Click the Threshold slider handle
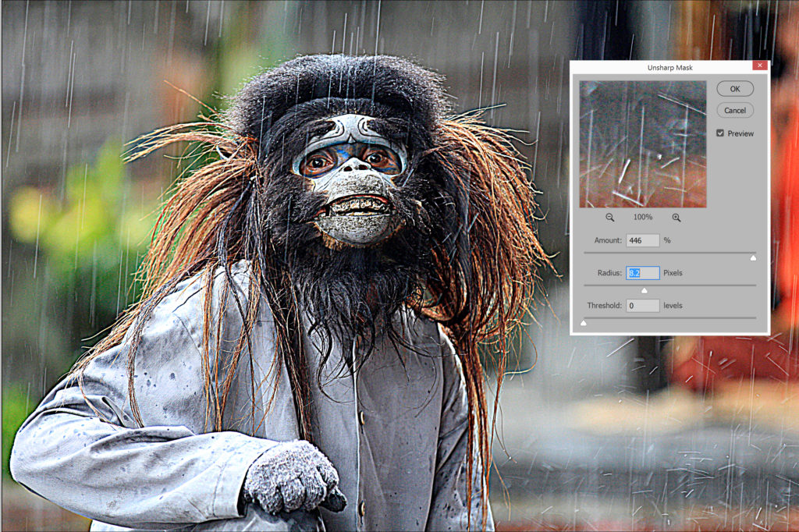Screen dimensions: 799x532 point(583,321)
